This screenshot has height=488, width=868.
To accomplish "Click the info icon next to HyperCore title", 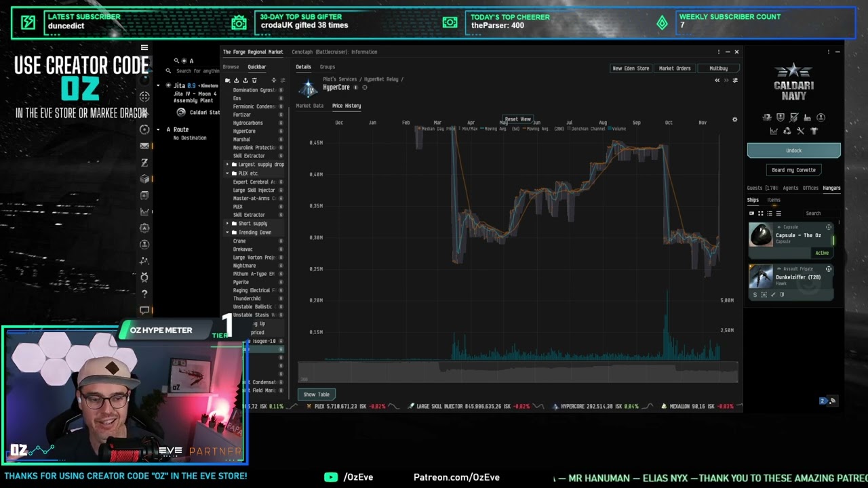I will [356, 87].
